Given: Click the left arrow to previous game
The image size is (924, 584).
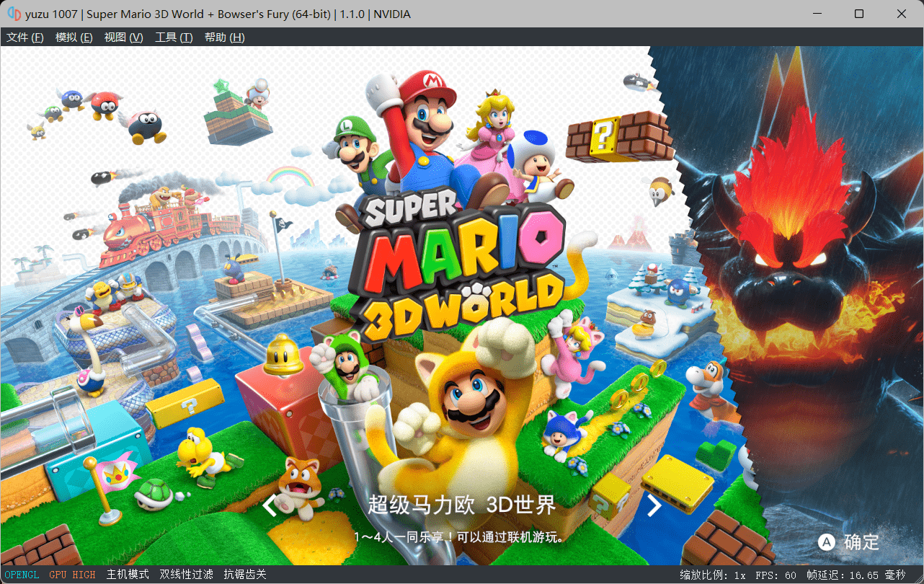Looking at the screenshot, I should pyautogui.click(x=270, y=505).
